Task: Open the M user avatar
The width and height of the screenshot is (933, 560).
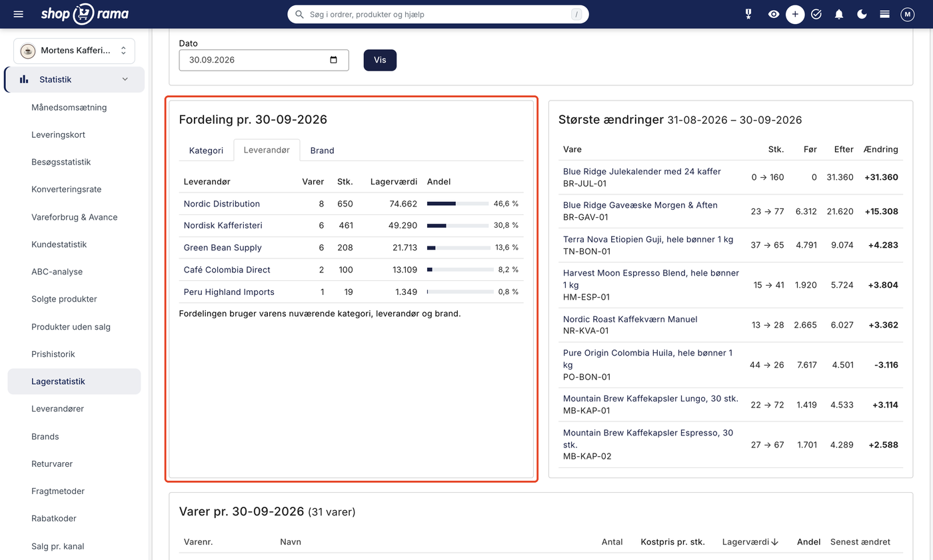Action: pyautogui.click(x=907, y=14)
